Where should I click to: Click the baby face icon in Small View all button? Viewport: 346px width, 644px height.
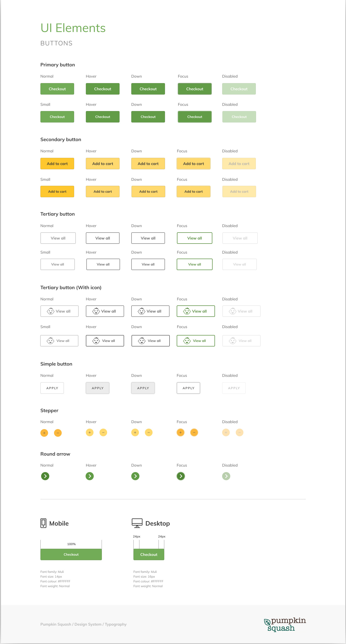51,341
